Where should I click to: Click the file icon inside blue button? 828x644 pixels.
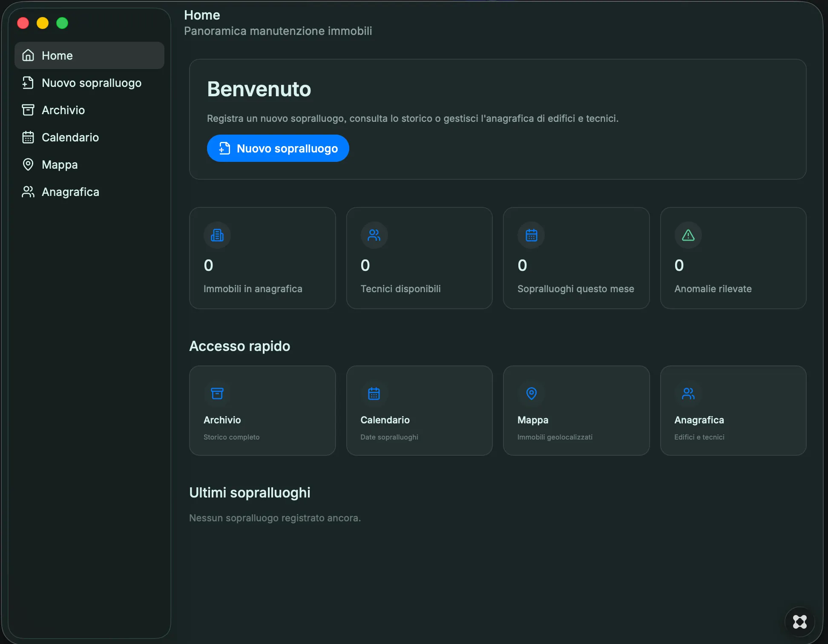pyautogui.click(x=224, y=148)
